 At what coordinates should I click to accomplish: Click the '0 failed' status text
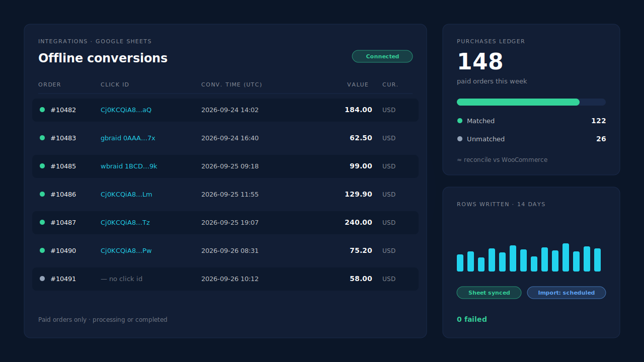[472, 319]
